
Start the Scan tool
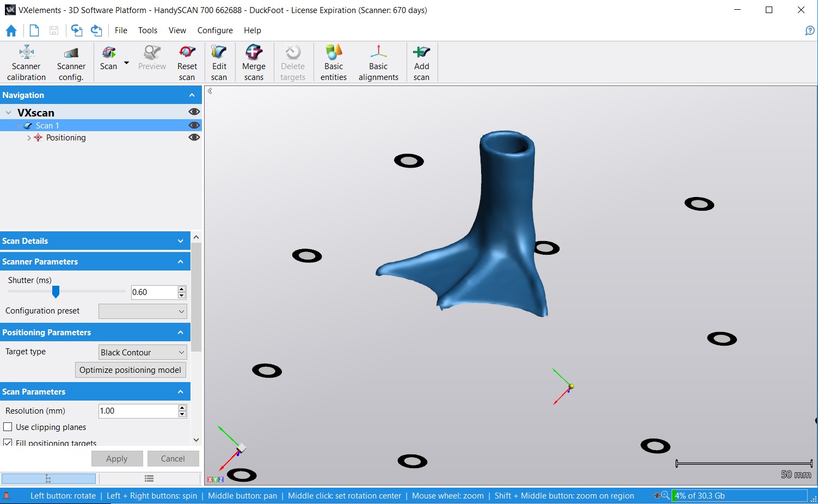[109, 59]
